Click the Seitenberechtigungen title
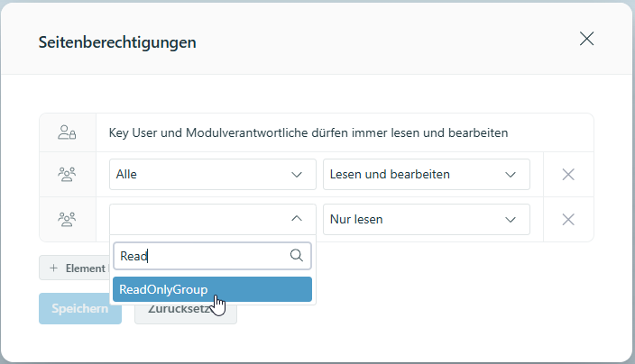 (117, 42)
